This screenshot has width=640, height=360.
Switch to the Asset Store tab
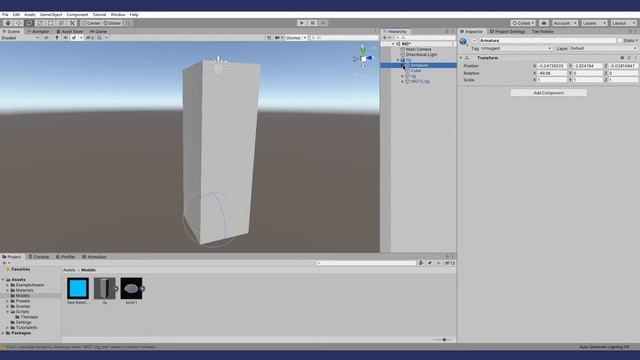[70, 31]
